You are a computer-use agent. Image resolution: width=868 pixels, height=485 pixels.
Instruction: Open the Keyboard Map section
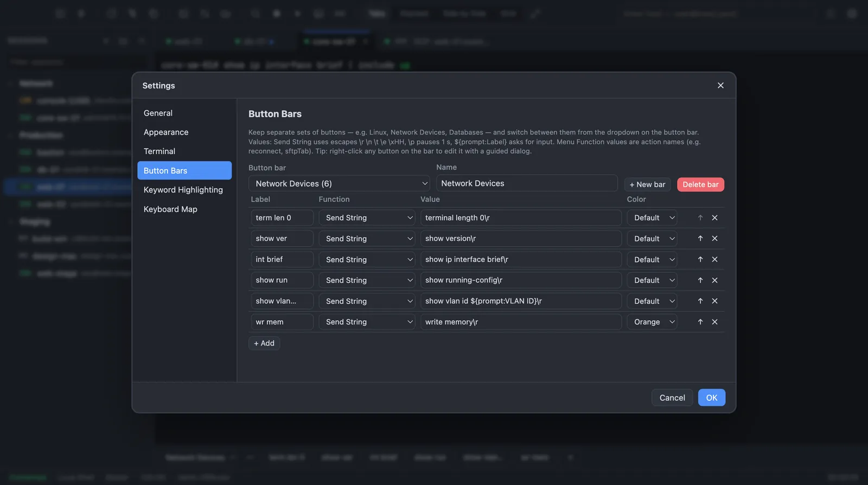(184, 209)
